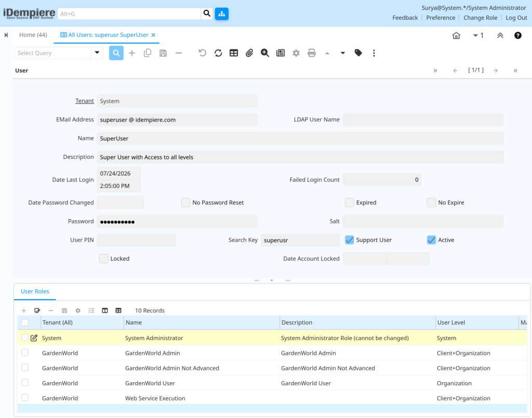Open Zoom Across magnifier icon
532x418 pixels.
tap(264, 53)
